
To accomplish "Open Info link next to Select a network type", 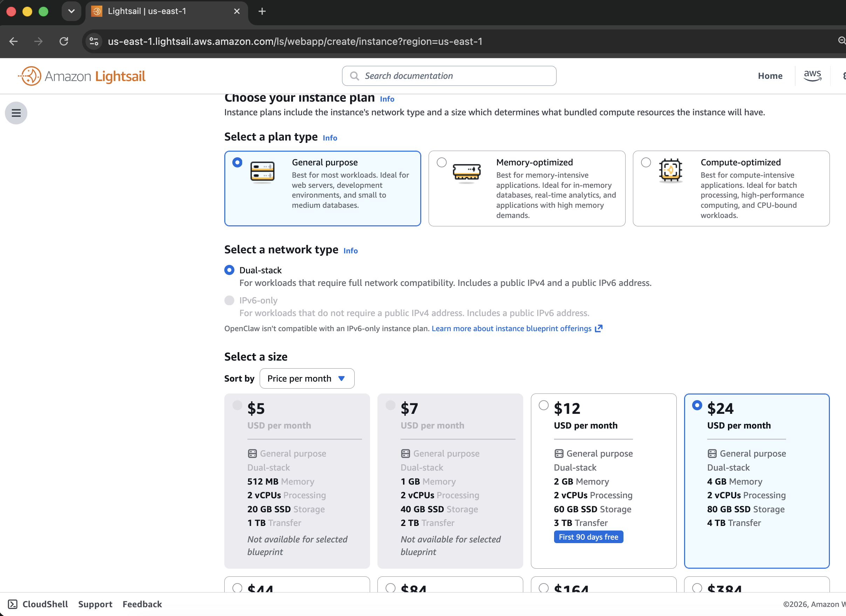I will pos(350,251).
